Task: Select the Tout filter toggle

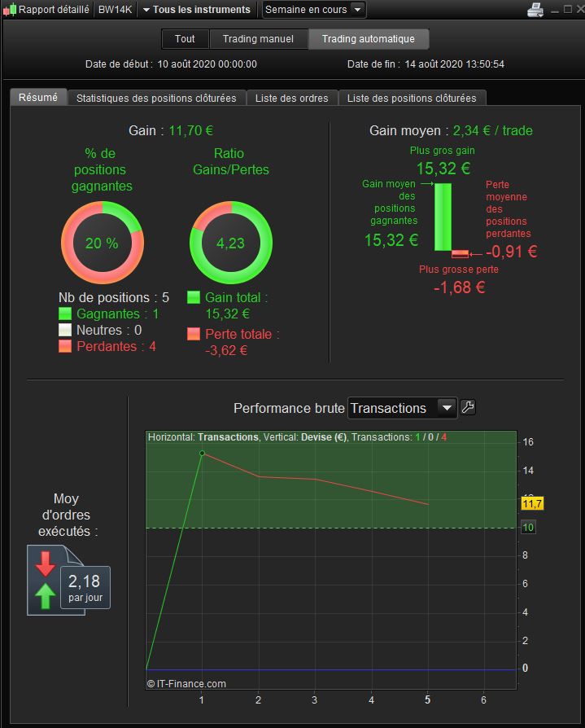Action: point(186,39)
